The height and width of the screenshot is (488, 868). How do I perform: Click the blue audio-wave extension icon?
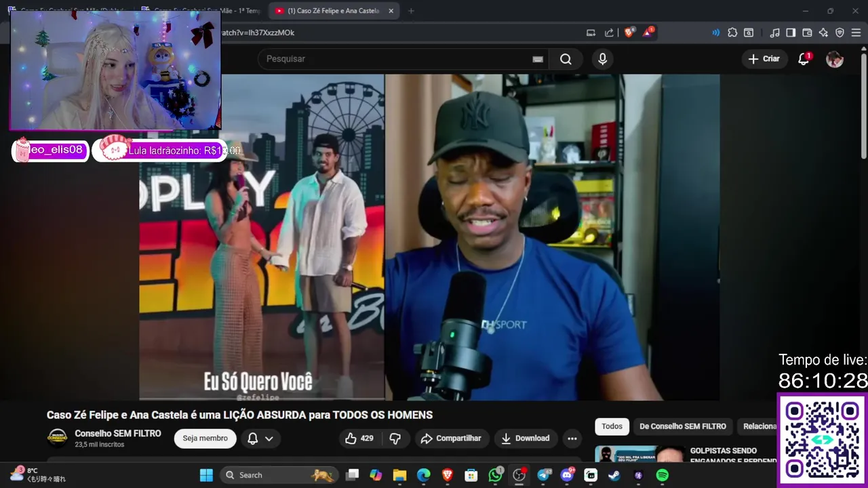pos(715,33)
